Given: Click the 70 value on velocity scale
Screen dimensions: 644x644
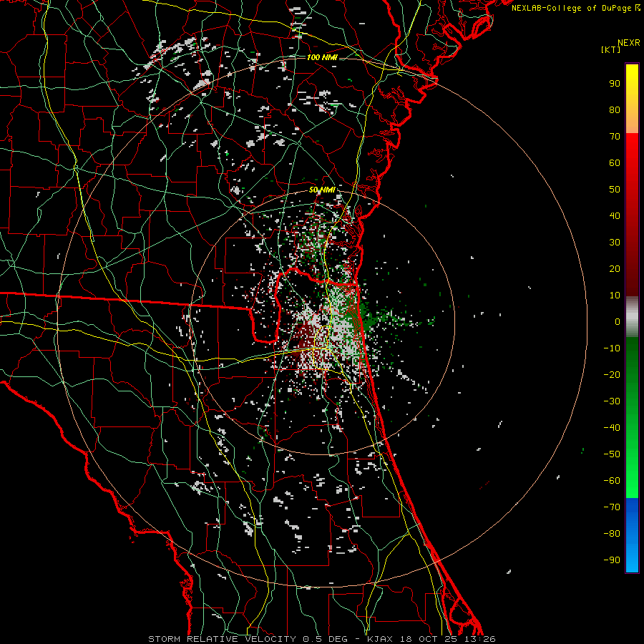Looking at the screenshot, I should (615, 137).
